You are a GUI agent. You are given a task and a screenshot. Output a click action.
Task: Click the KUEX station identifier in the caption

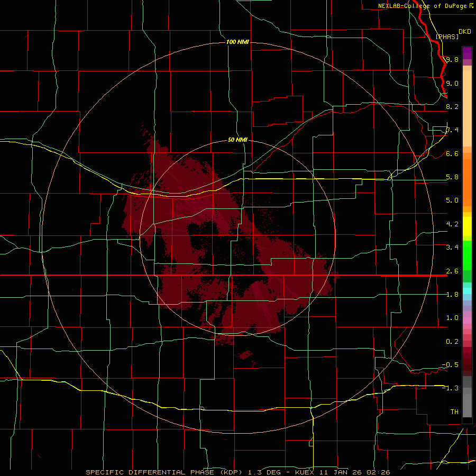click(x=305, y=472)
